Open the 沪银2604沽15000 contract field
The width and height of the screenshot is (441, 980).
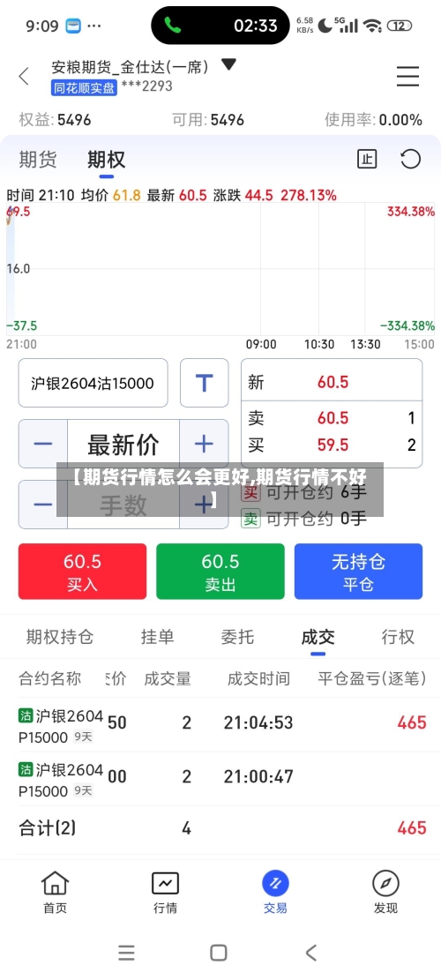93,383
